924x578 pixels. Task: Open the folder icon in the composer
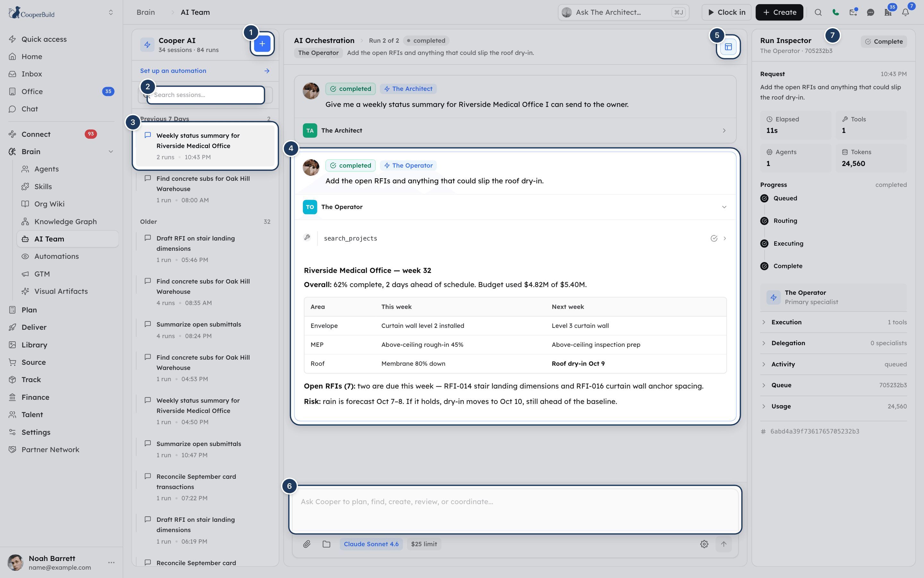(x=326, y=544)
